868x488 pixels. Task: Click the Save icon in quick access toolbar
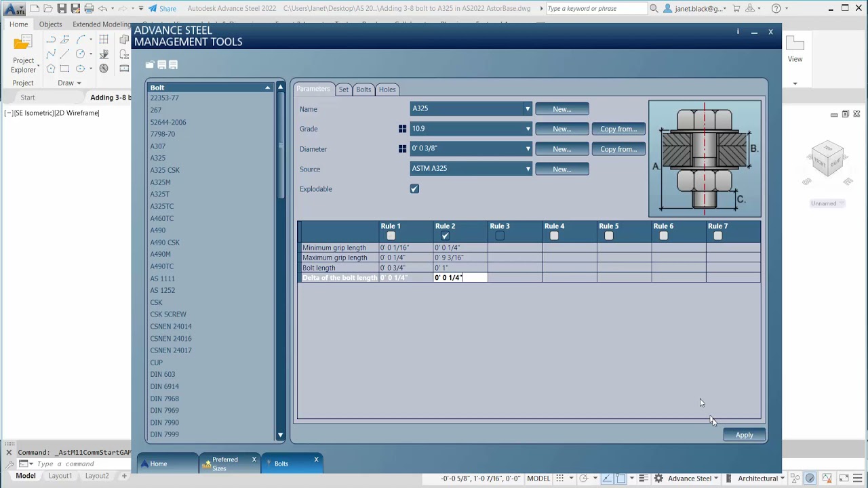62,8
